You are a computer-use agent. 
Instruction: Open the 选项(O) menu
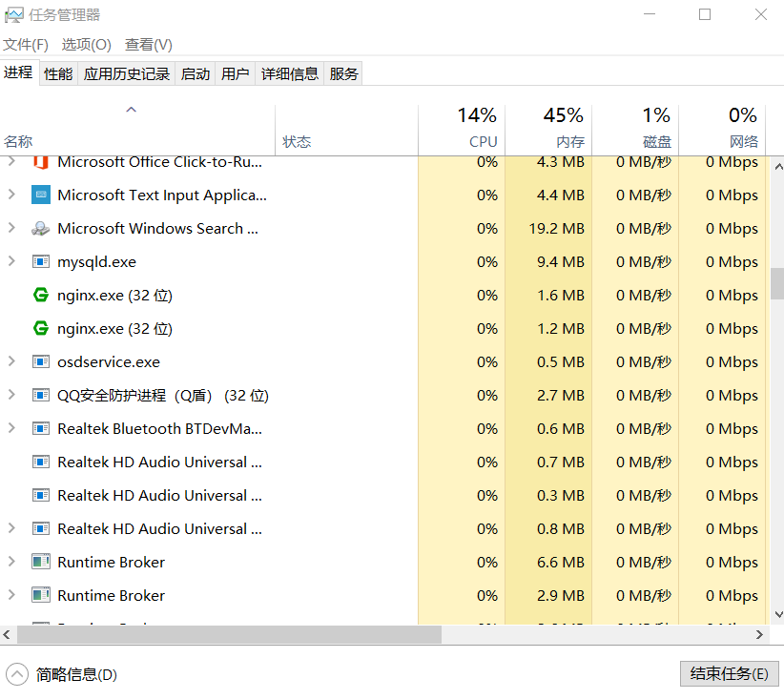[86, 45]
